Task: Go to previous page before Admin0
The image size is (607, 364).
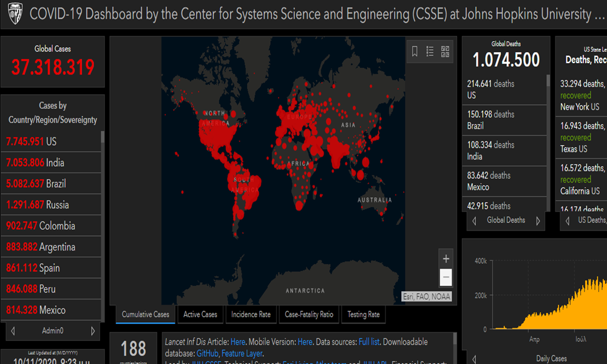Action: tap(13, 331)
